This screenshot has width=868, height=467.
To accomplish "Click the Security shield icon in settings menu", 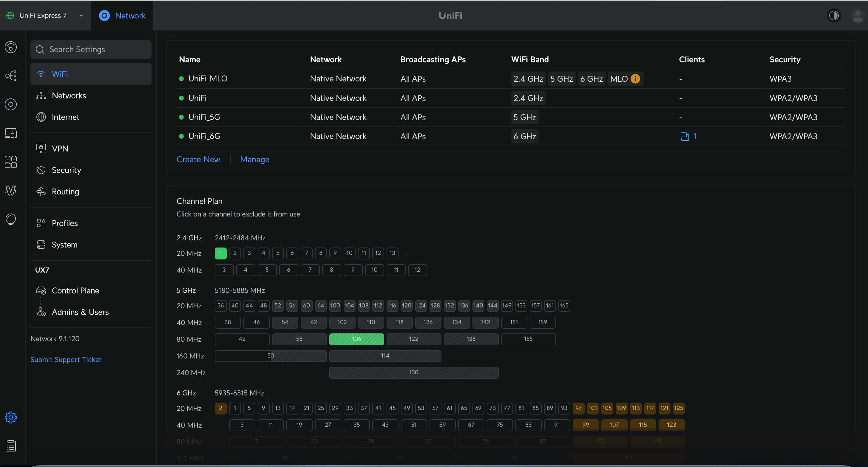I will point(41,170).
